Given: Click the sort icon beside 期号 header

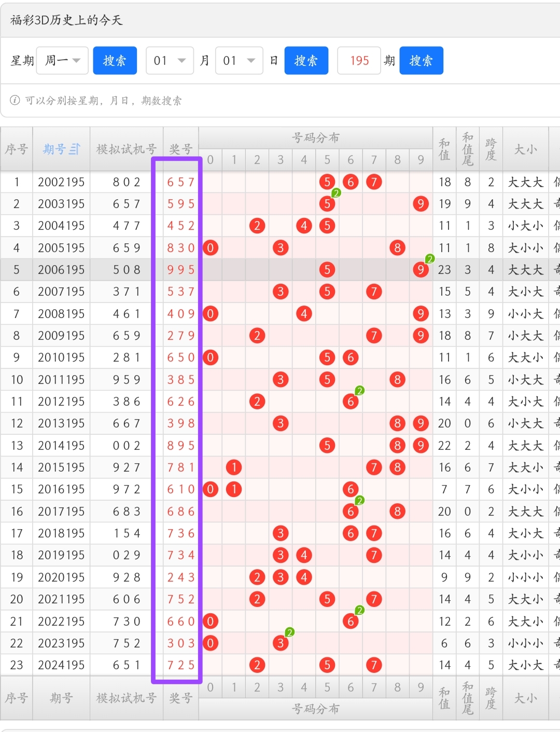Looking at the screenshot, I should (x=75, y=149).
